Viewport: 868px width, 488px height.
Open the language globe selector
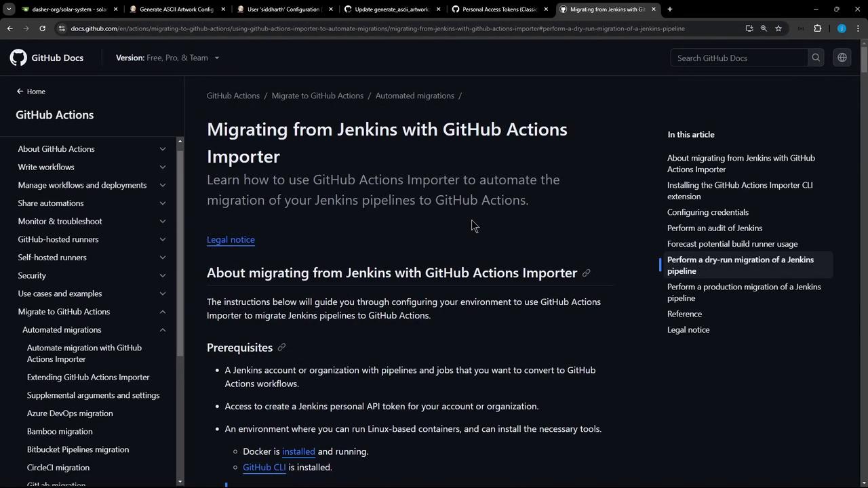coord(842,58)
